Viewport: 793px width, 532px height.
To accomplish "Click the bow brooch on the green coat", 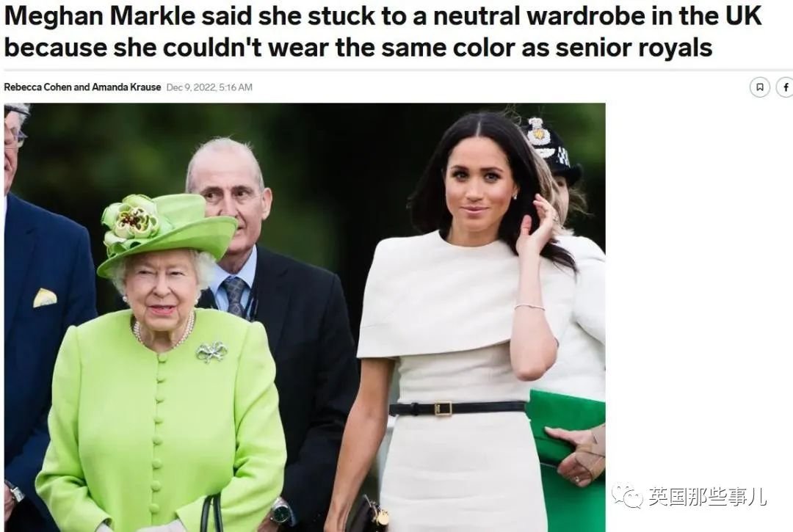I will tap(211, 351).
